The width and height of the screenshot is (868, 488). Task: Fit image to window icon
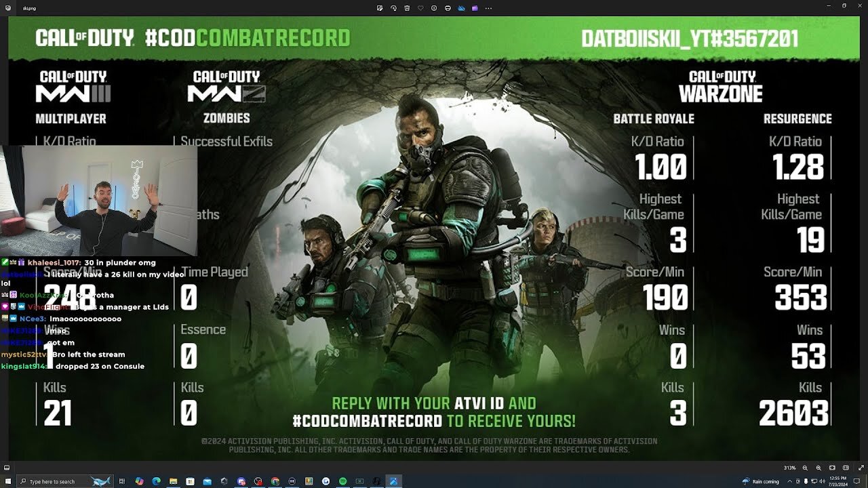point(832,468)
